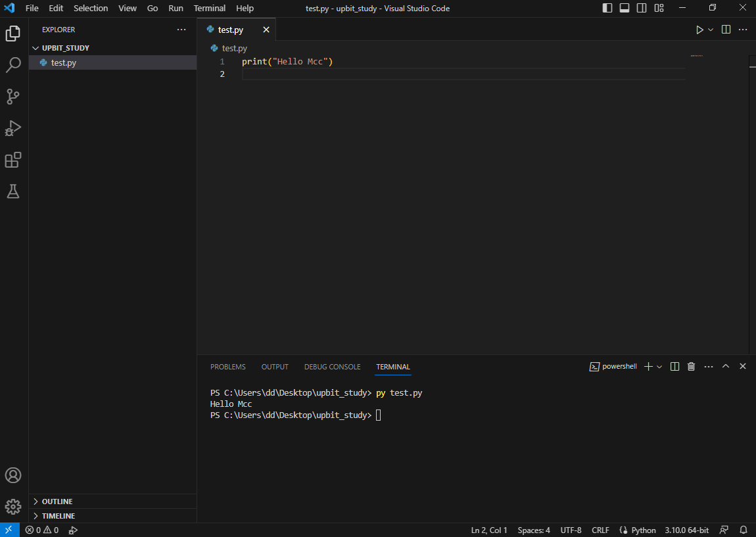756x537 pixels.
Task: Open the Testing flask view
Action: click(x=13, y=191)
